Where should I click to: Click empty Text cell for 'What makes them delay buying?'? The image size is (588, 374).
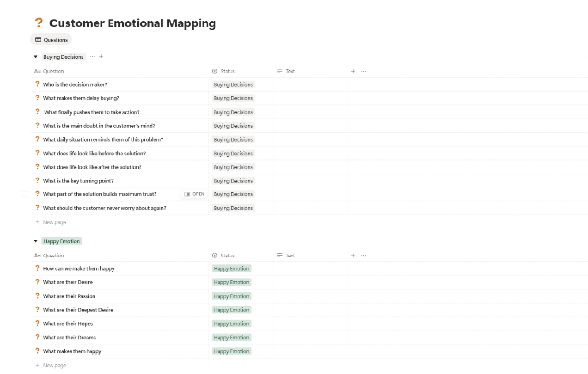pyautogui.click(x=311, y=98)
